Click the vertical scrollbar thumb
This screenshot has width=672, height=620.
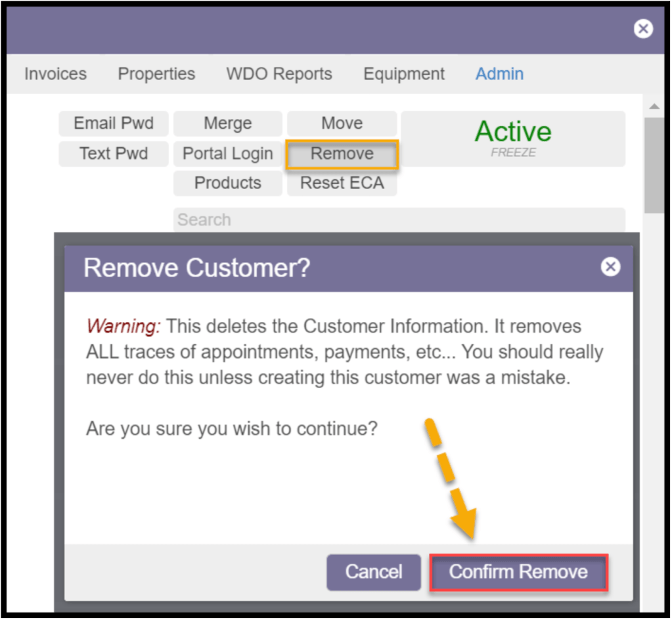point(654,164)
